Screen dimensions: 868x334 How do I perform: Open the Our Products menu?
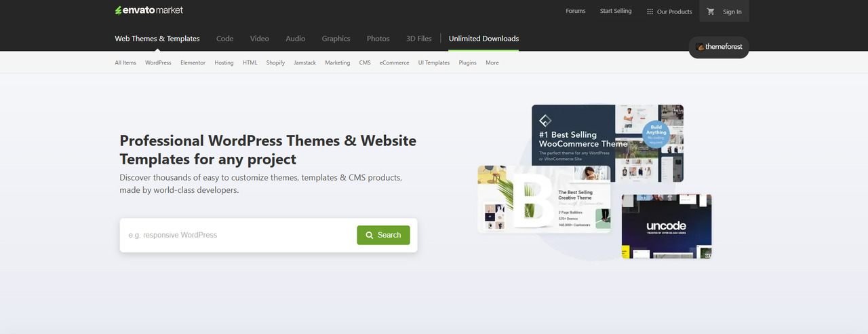(x=669, y=12)
